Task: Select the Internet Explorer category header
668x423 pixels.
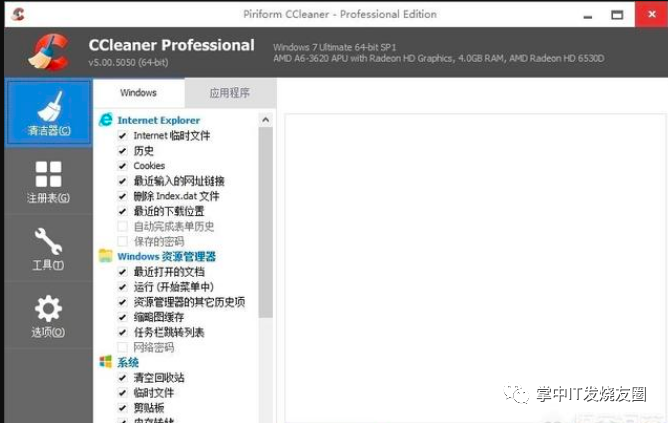Action: click(158, 121)
